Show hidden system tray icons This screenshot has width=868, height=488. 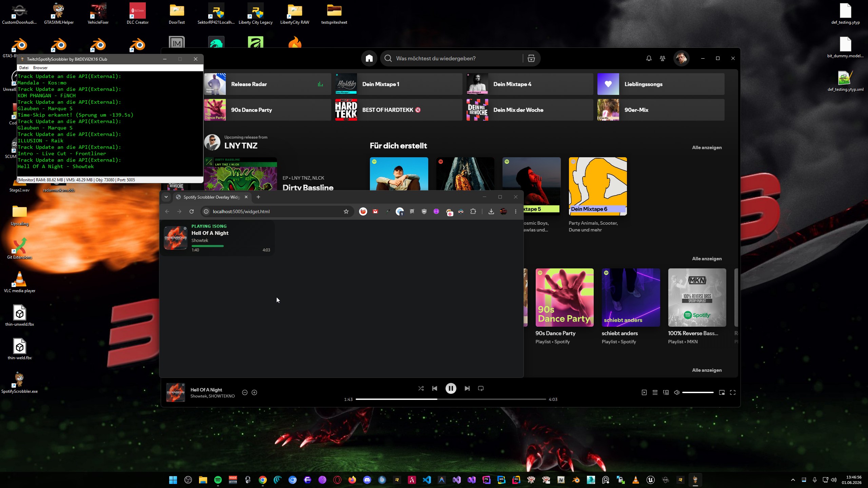[793, 480]
